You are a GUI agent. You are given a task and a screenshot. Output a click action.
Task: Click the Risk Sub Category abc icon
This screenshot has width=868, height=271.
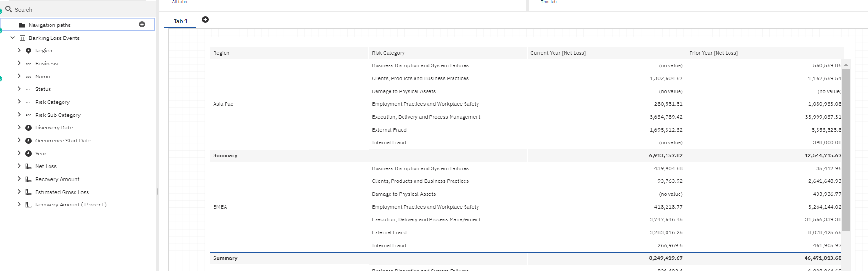(x=28, y=115)
